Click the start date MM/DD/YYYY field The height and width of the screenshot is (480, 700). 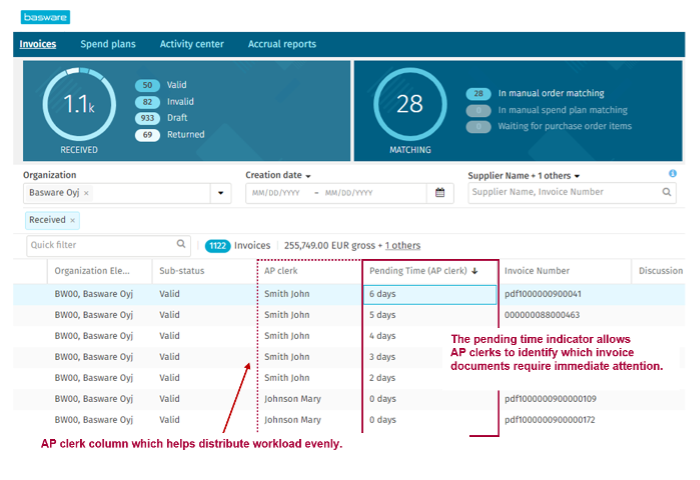pyautogui.click(x=275, y=193)
